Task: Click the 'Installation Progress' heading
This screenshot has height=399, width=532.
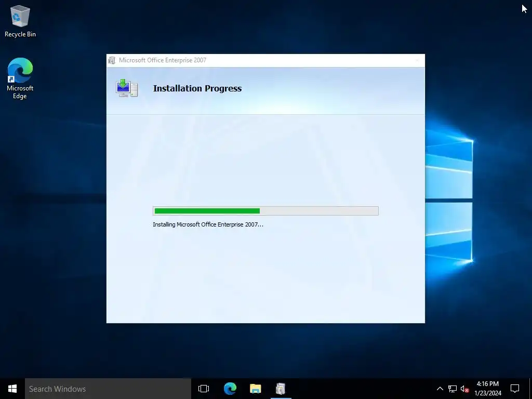Action: point(197,88)
